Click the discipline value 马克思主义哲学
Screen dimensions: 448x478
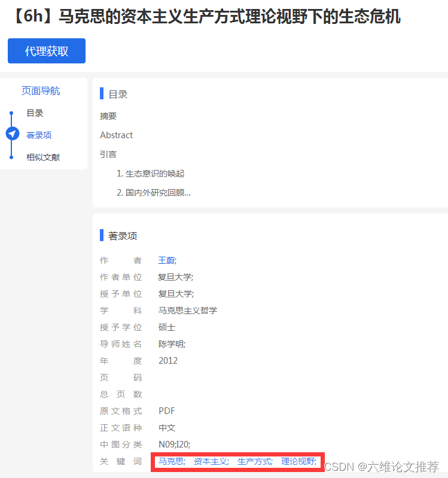[x=188, y=310]
